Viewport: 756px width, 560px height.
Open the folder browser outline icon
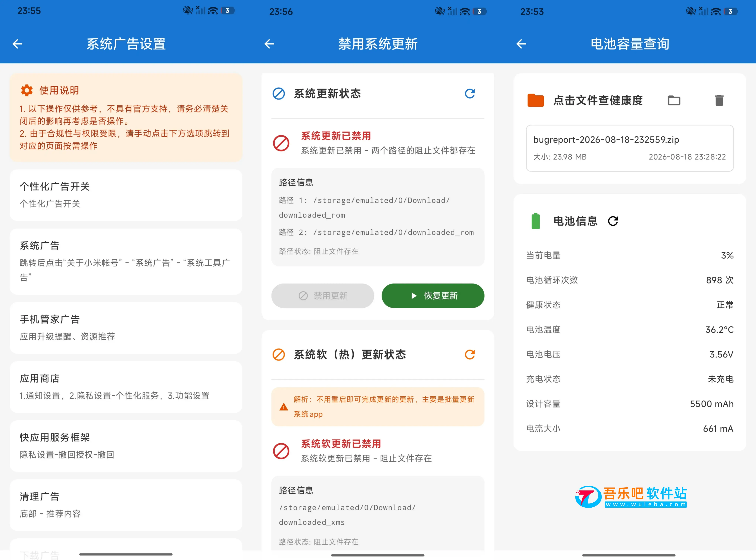(674, 100)
